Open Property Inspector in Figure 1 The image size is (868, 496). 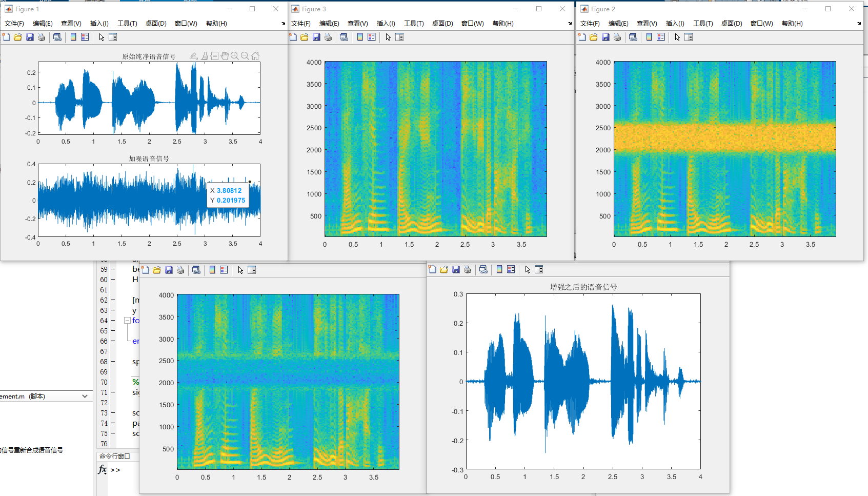pyautogui.click(x=113, y=37)
